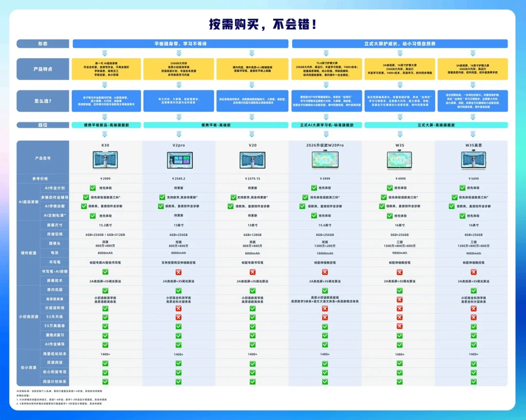Select the 便携平板-高端款 tier label
526x420 pixels.
point(216,125)
